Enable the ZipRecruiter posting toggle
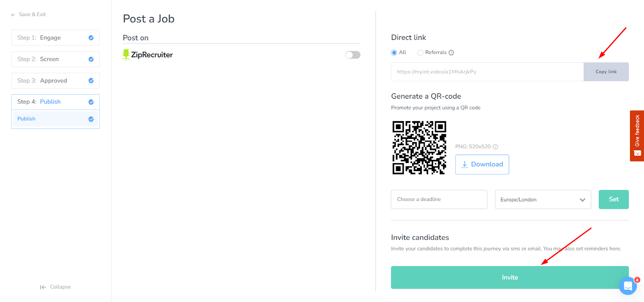 (x=353, y=55)
